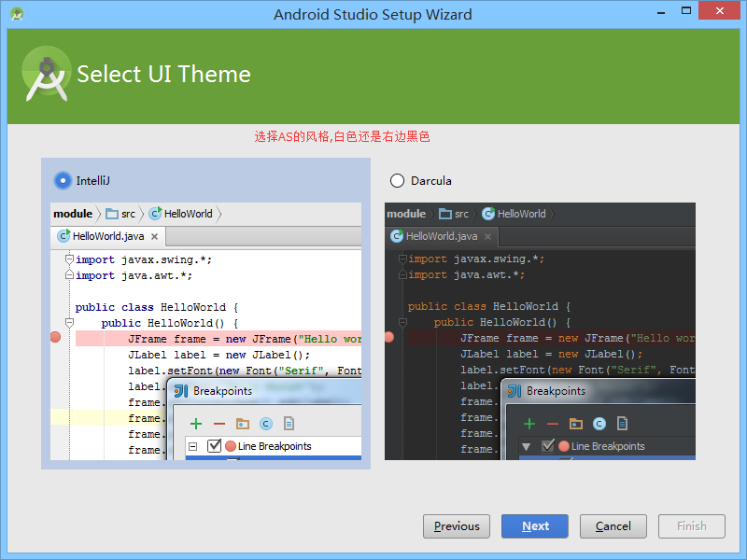The width and height of the screenshot is (747, 560).
Task: Select the IntelliJ theme radio button
Action: pos(62,180)
